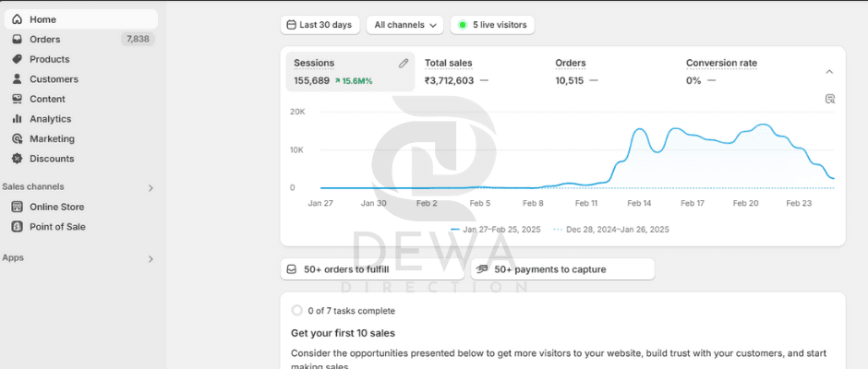Image resolution: width=868 pixels, height=369 pixels.
Task: Select the 0 of 7 tasks complete circle
Action: tap(296, 311)
